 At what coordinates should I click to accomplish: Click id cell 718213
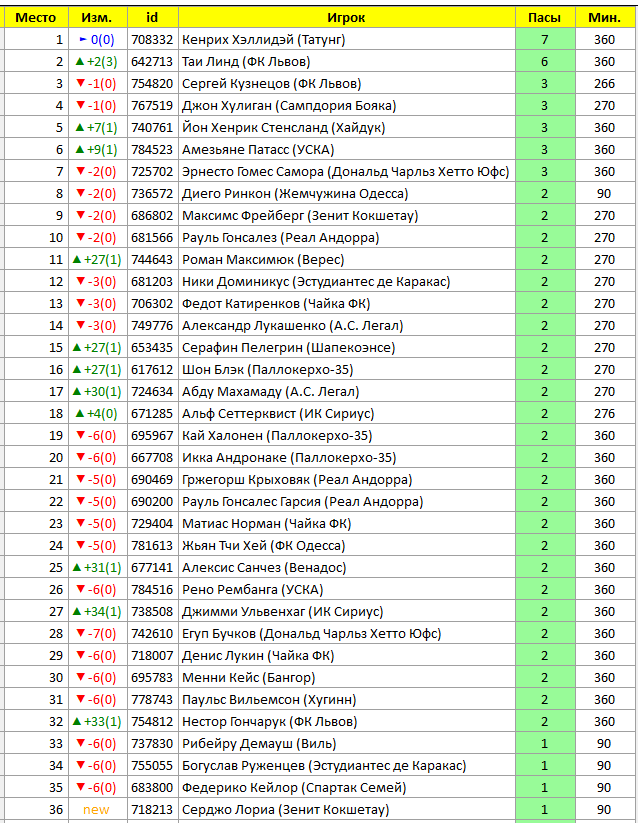pyautogui.click(x=152, y=811)
